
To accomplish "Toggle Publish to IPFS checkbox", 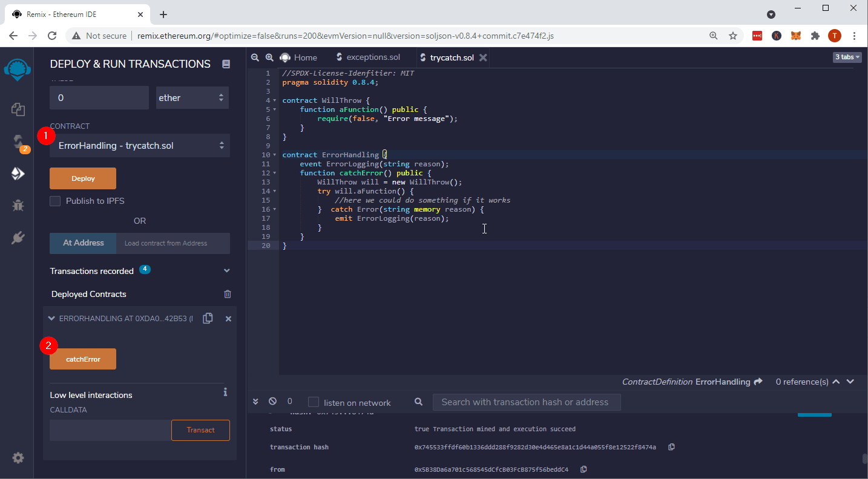I will [55, 201].
